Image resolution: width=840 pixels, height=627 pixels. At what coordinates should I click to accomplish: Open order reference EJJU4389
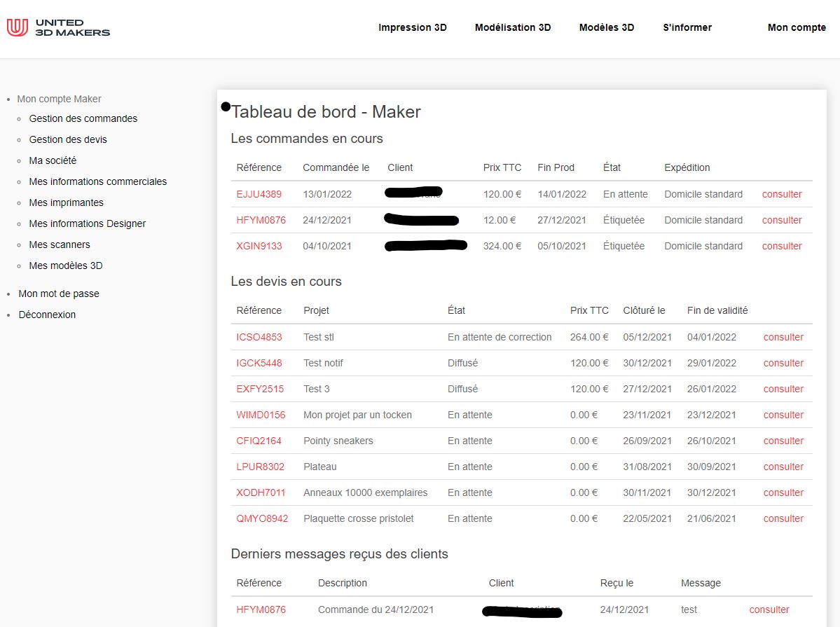click(x=259, y=195)
